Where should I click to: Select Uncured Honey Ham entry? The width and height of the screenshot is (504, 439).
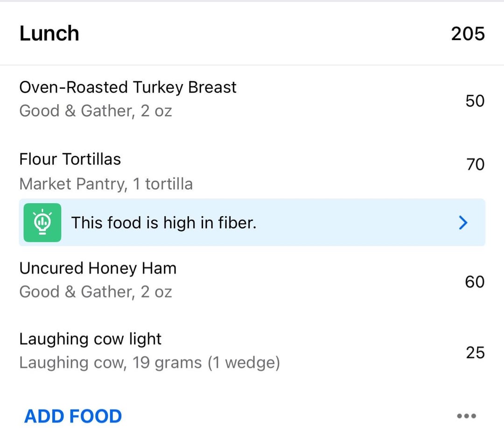point(252,280)
